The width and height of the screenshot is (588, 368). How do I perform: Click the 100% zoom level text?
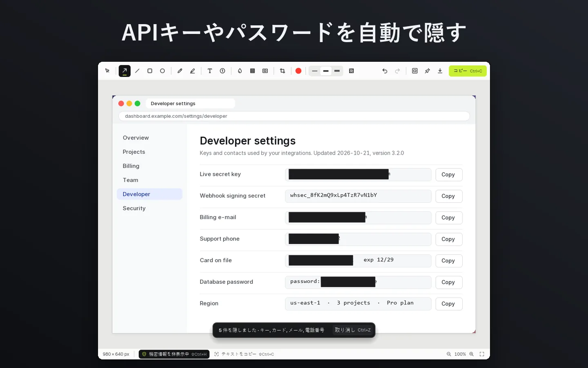460,354
